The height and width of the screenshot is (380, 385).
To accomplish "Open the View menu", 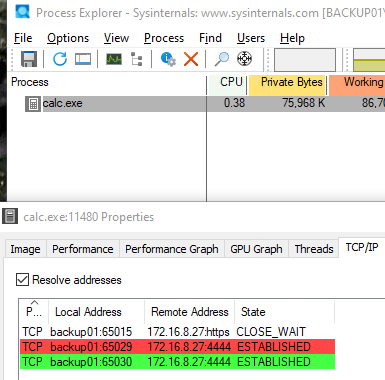I will 116,38.
